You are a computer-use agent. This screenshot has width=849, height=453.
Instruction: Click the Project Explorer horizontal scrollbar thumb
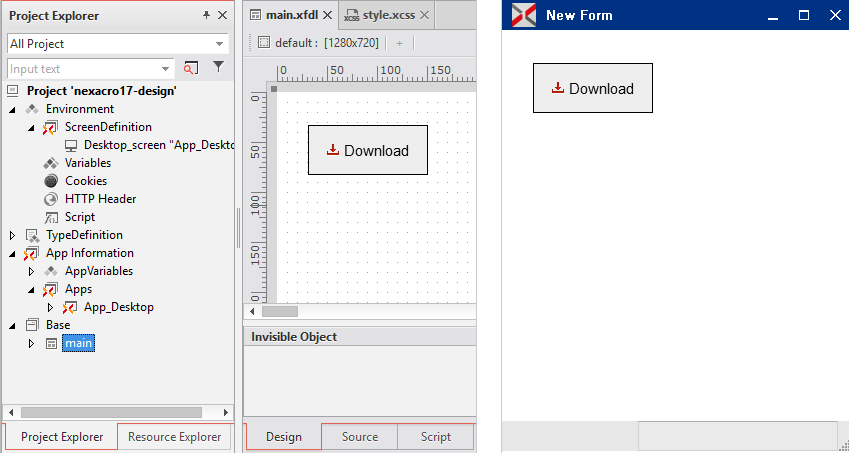pyautogui.click(x=111, y=412)
